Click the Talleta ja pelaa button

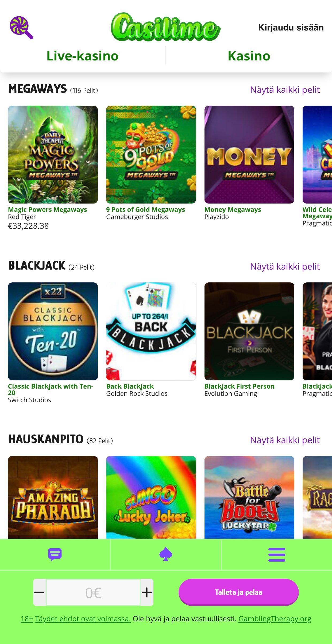click(238, 592)
